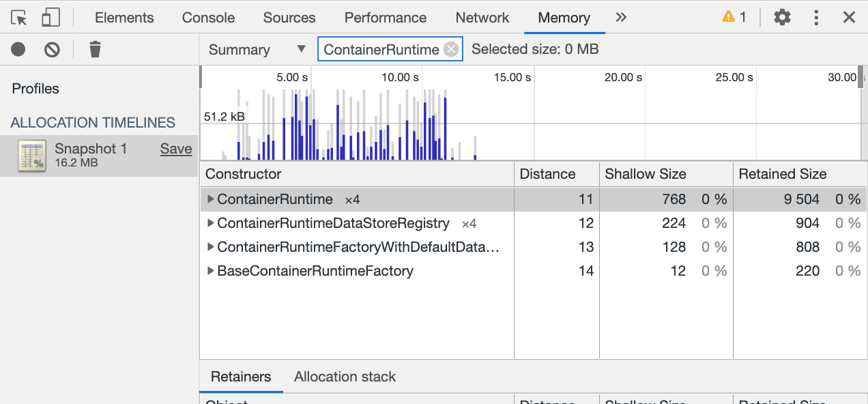
Task: Open the Summary view dropdown
Action: click(257, 50)
